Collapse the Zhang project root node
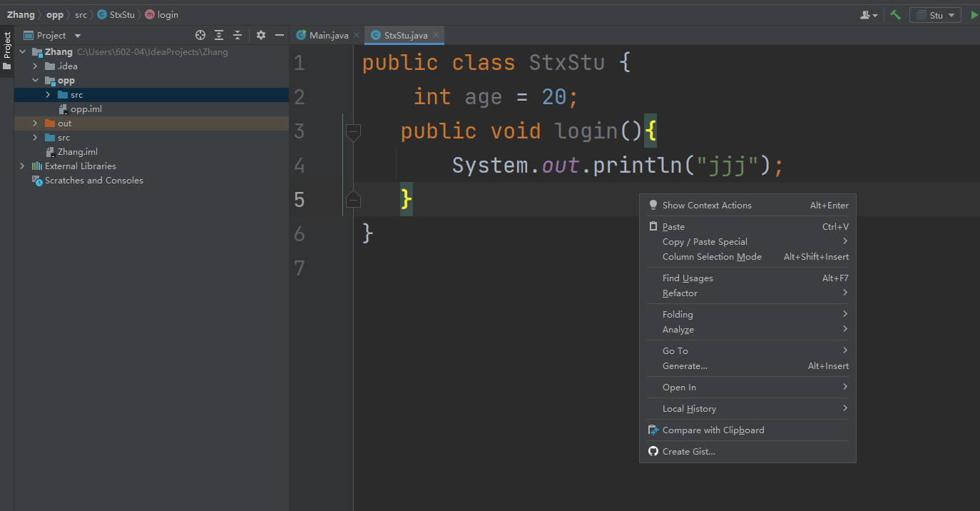The image size is (980, 511). click(x=22, y=52)
